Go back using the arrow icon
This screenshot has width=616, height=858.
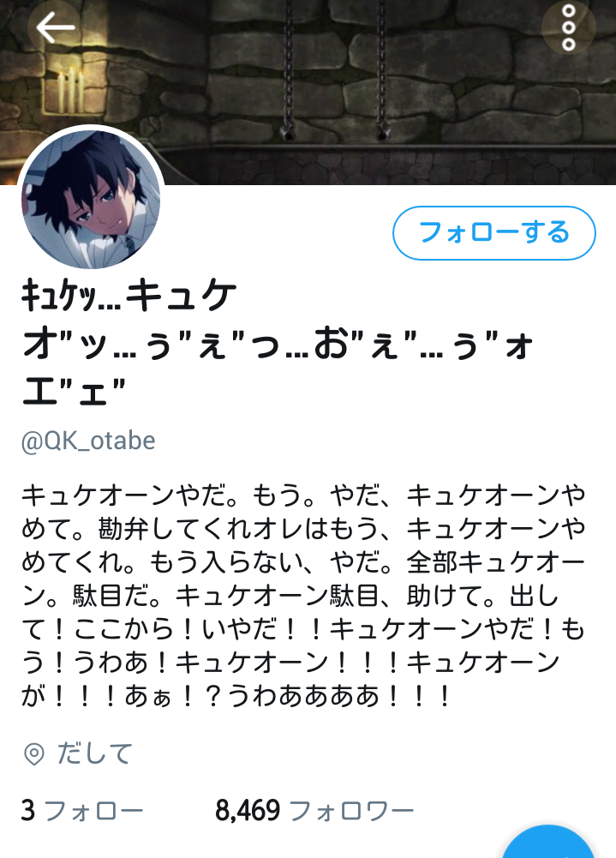click(55, 27)
